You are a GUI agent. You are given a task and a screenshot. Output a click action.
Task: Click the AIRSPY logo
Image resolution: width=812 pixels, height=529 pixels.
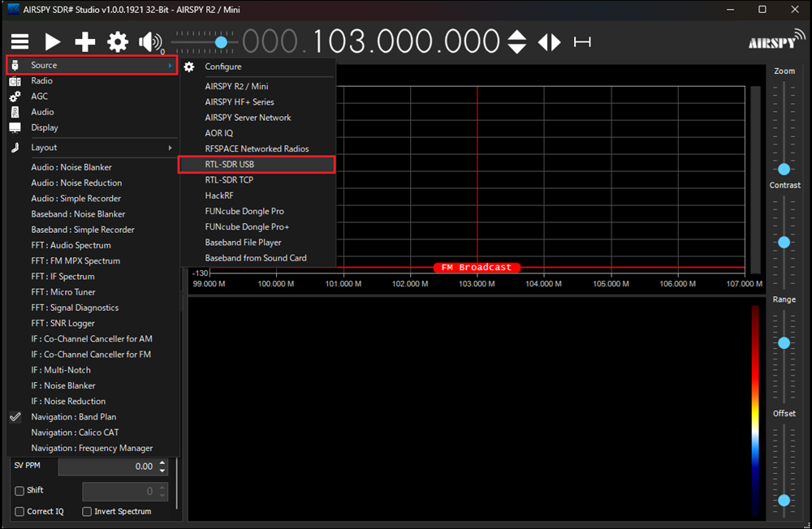776,40
